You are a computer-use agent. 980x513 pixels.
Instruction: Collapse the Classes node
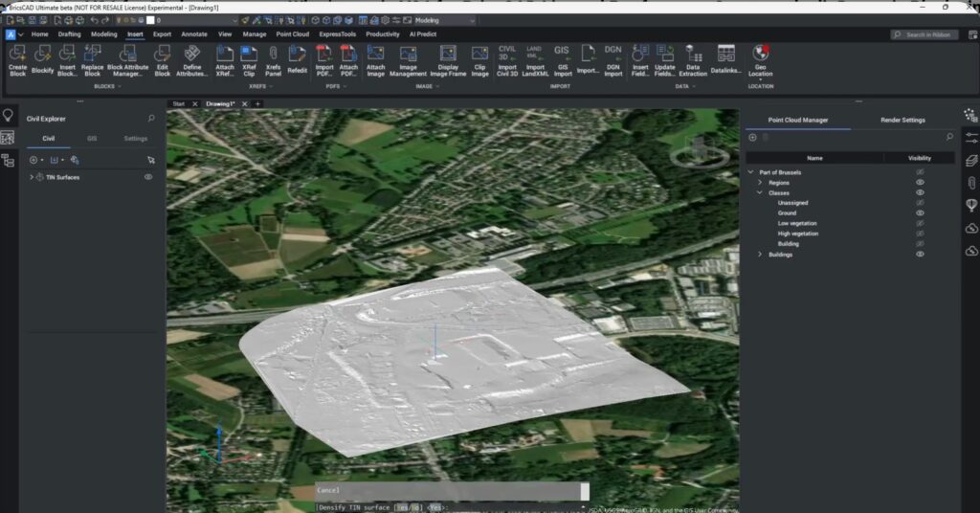coord(760,192)
